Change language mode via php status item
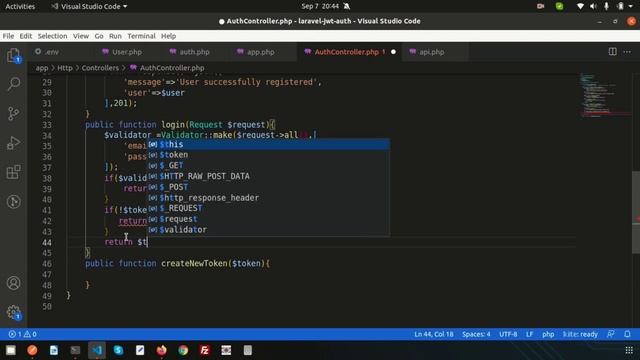 (x=548, y=334)
